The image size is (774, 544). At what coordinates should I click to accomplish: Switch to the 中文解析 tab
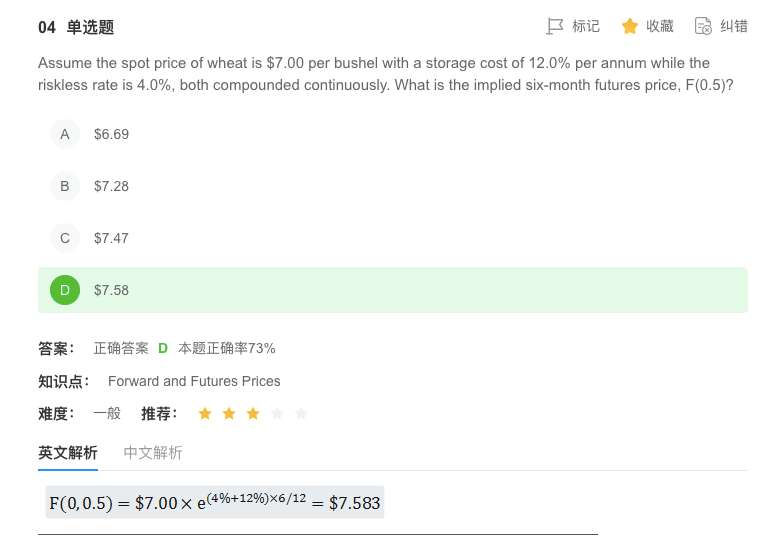pos(153,453)
